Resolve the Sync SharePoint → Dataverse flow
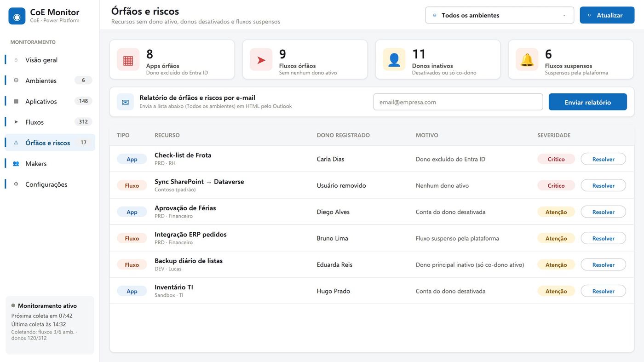The image size is (644, 362). [604, 185]
